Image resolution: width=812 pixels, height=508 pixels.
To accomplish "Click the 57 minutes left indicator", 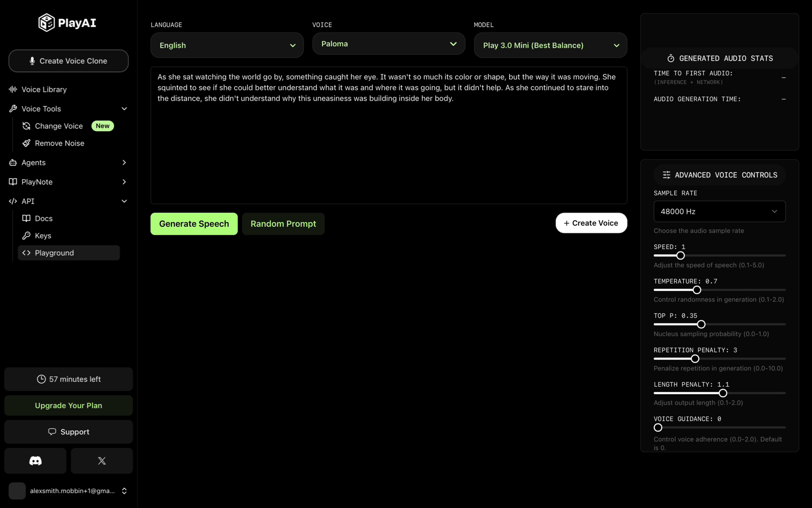I will point(69,379).
